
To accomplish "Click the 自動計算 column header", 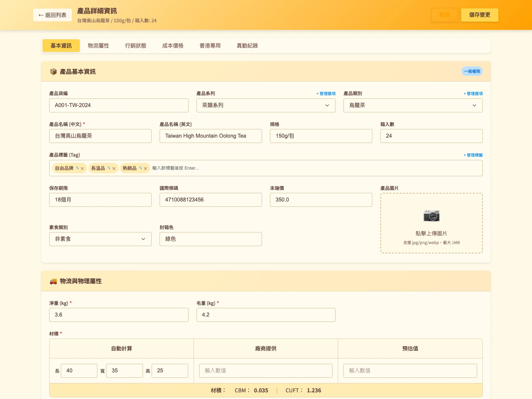I will pos(122,348).
